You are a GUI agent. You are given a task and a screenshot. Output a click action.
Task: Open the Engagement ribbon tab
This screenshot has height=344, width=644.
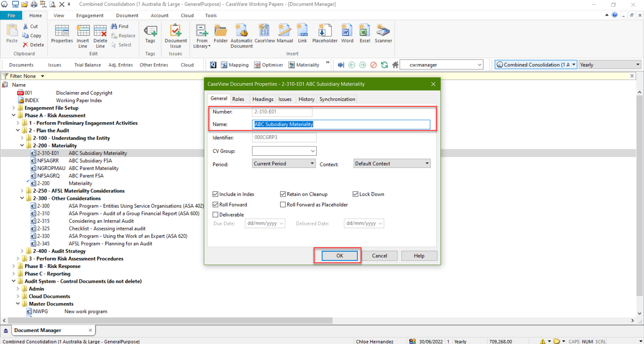[x=90, y=15]
